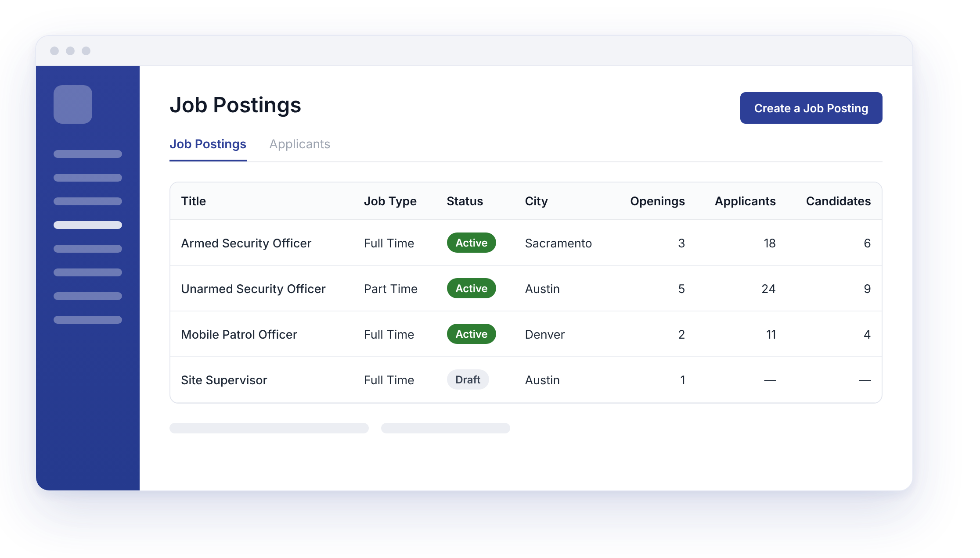Sort by the Status column header
The height and width of the screenshot is (558, 980).
[x=465, y=201]
